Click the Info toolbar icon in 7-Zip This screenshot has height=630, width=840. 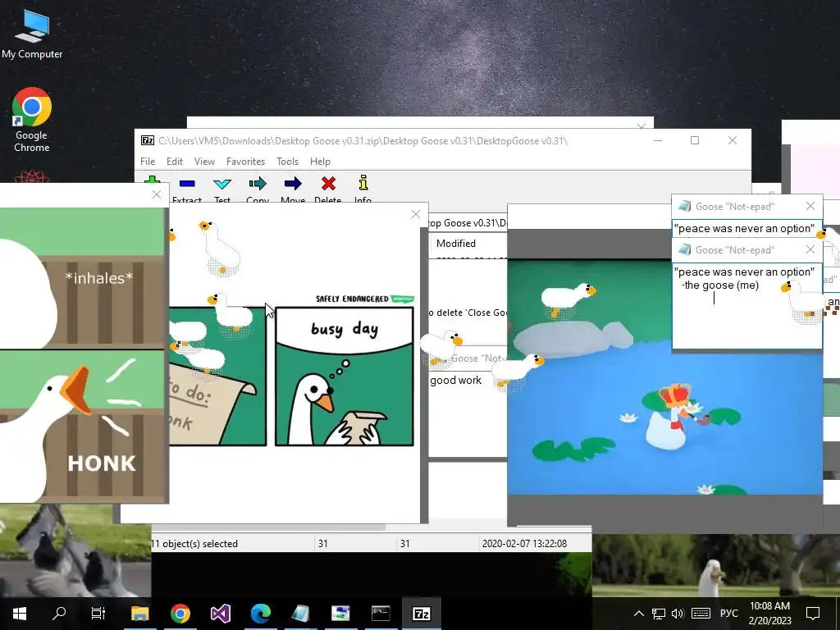(363, 189)
